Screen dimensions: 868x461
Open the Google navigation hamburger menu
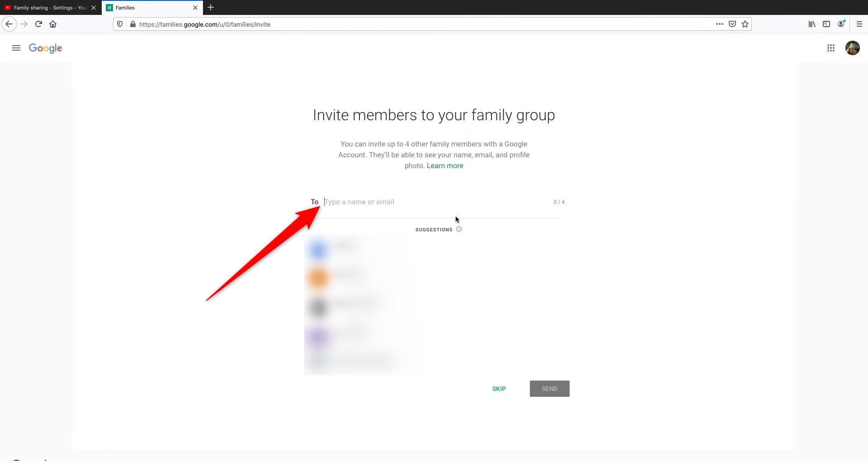click(x=16, y=48)
